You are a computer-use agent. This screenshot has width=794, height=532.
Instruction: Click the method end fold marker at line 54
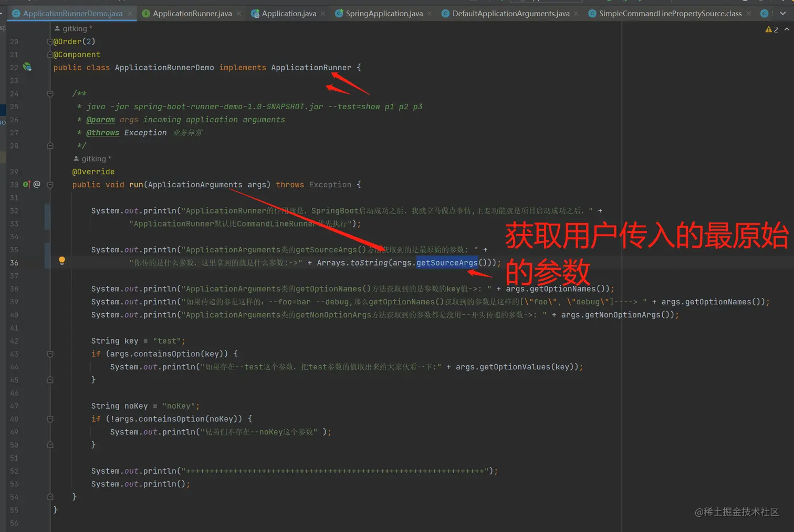click(x=50, y=497)
